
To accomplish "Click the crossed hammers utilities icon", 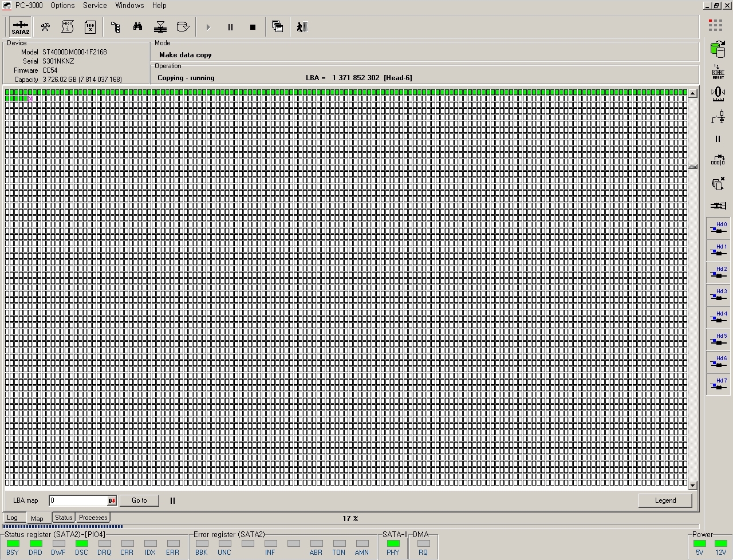I will 45,27.
